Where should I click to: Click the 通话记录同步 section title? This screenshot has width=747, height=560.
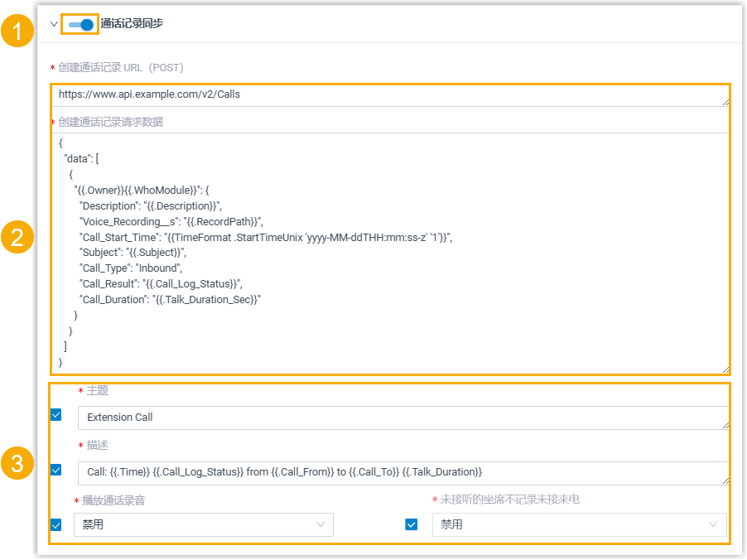tap(132, 24)
